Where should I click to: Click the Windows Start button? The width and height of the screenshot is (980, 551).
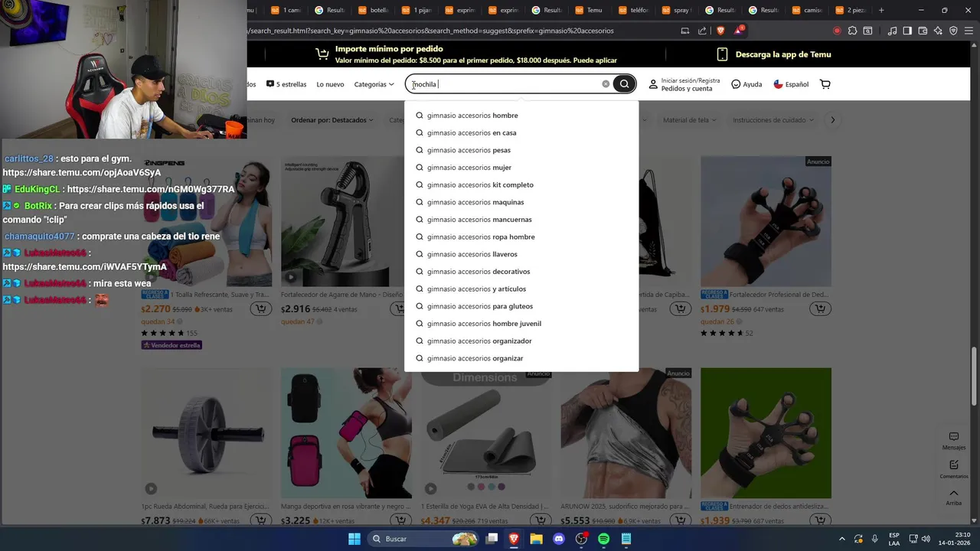tap(354, 539)
